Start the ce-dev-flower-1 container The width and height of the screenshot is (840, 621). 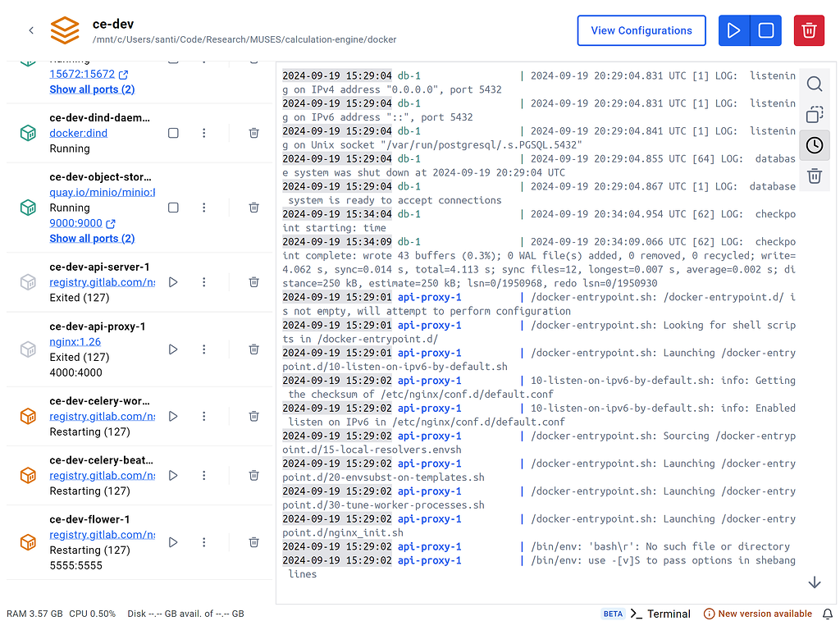[173, 542]
